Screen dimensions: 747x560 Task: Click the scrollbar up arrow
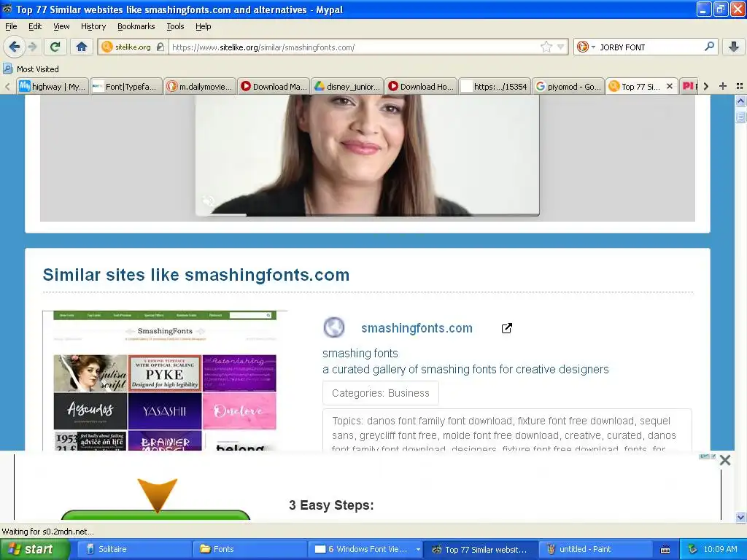(740, 101)
